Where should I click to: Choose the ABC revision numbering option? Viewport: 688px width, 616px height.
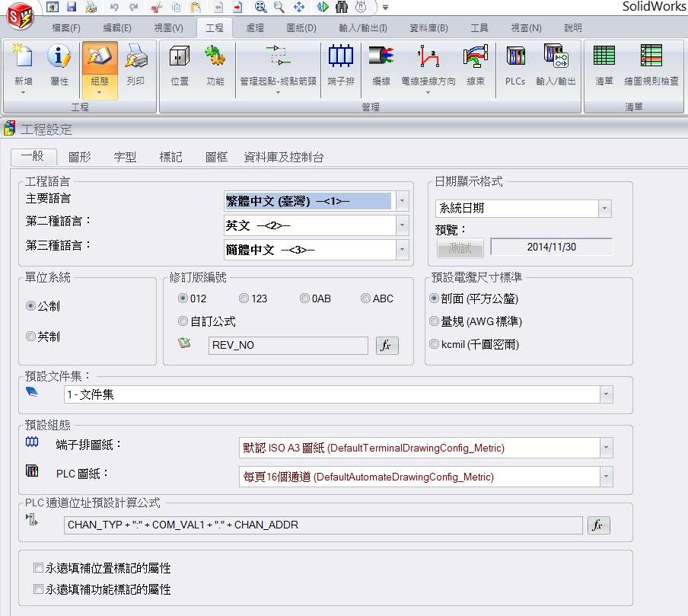[x=366, y=298]
